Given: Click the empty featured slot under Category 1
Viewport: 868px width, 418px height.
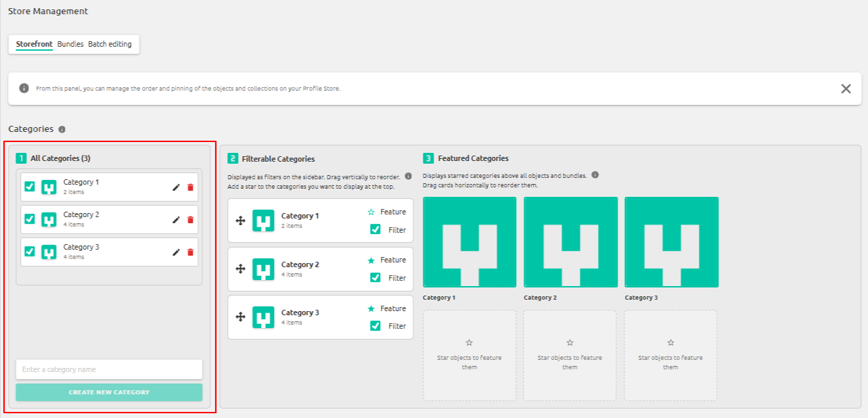Looking at the screenshot, I should click(470, 355).
